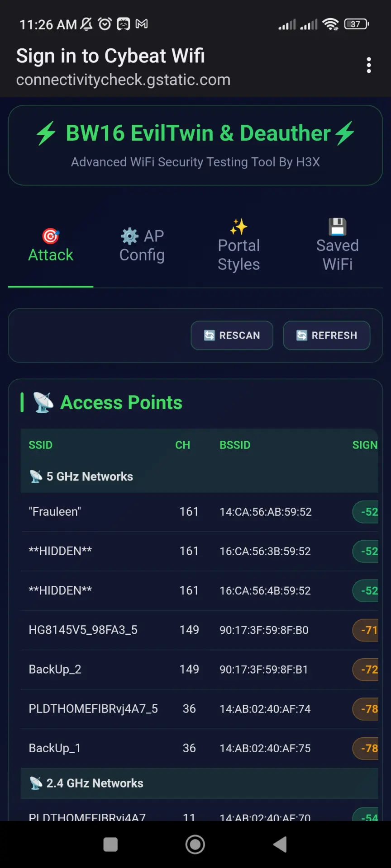The image size is (391, 868).
Task: Tap the Android home circle button
Action: pyautogui.click(x=195, y=844)
